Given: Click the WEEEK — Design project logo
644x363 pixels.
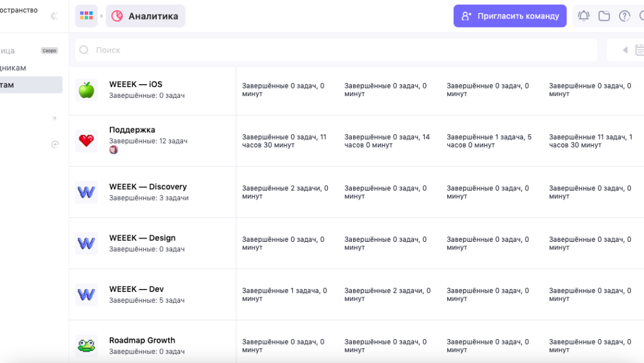Looking at the screenshot, I should pos(86,244).
